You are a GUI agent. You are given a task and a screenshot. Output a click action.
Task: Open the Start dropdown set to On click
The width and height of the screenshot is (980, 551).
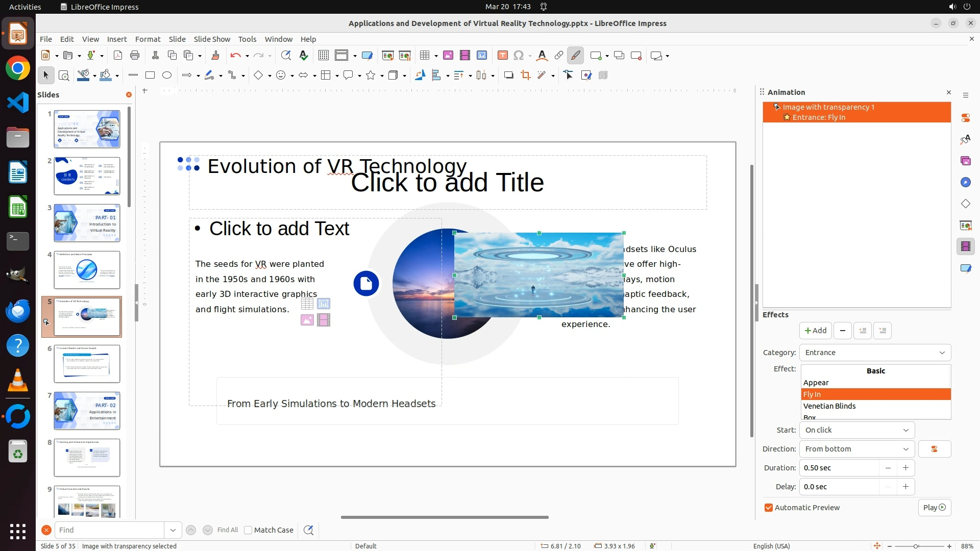[856, 430]
